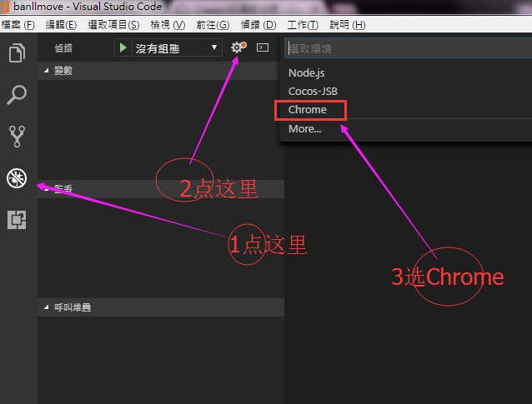The width and height of the screenshot is (532, 404).
Task: Open the 檔案 (F) menu
Action: 18,25
